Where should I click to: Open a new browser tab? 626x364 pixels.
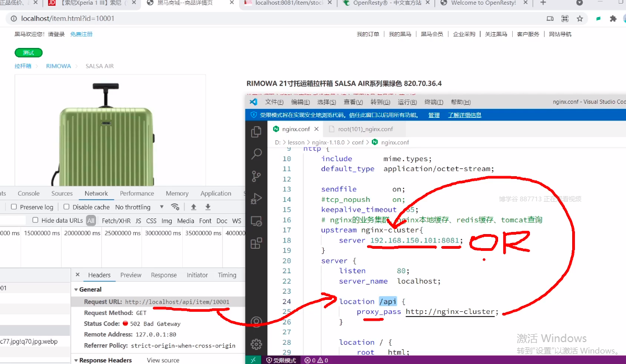pos(542,3)
